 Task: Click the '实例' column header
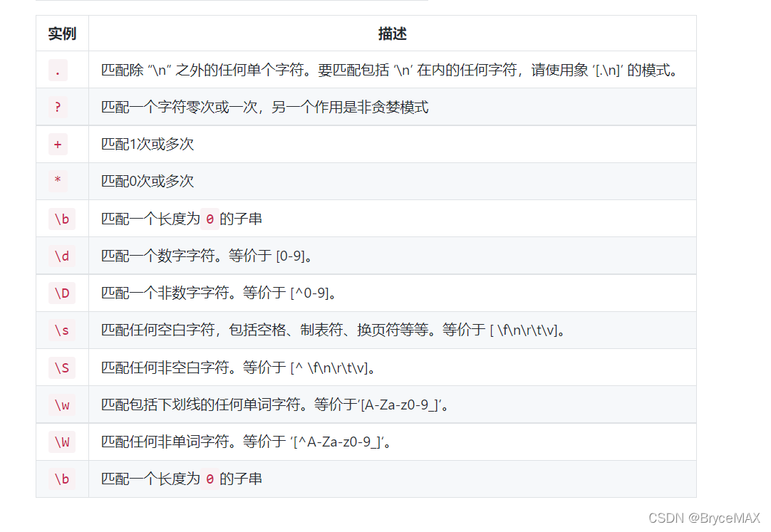click(x=62, y=33)
